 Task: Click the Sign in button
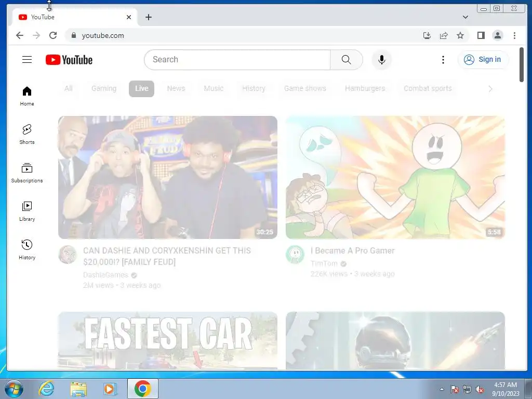[x=483, y=60]
